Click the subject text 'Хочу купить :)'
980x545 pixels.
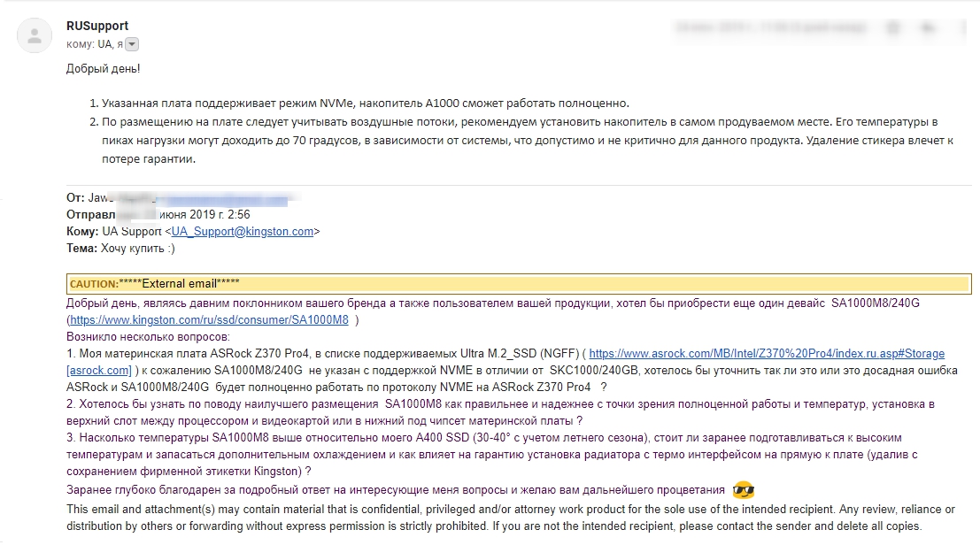click(137, 249)
